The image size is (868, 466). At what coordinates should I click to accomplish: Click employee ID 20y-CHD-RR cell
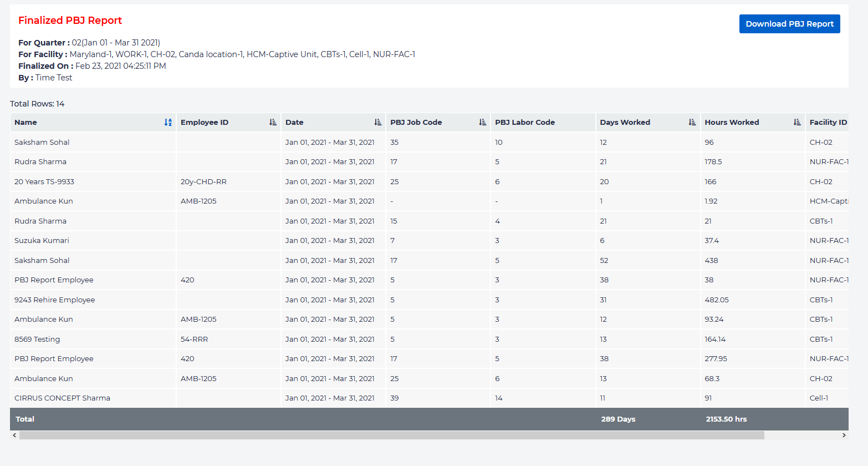[203, 182]
